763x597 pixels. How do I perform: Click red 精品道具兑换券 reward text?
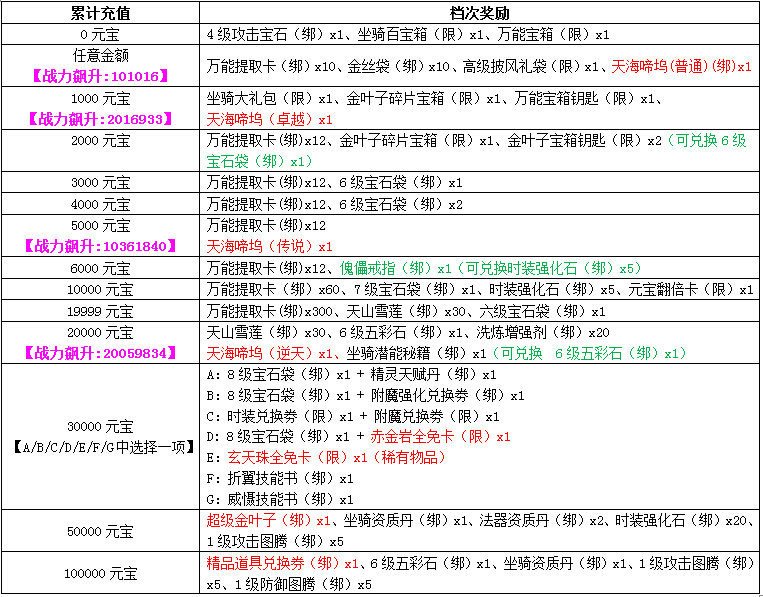pyautogui.click(x=276, y=564)
